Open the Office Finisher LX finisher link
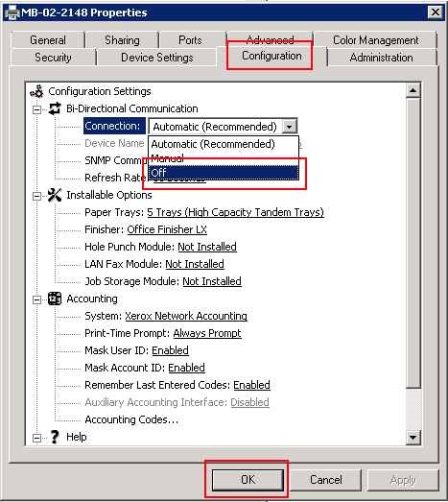 tap(167, 229)
